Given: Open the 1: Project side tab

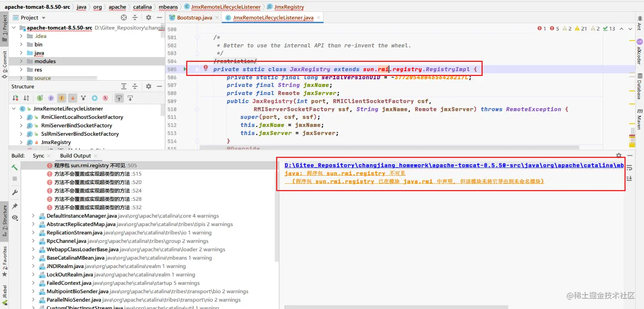Looking at the screenshot, I should tap(5, 29).
